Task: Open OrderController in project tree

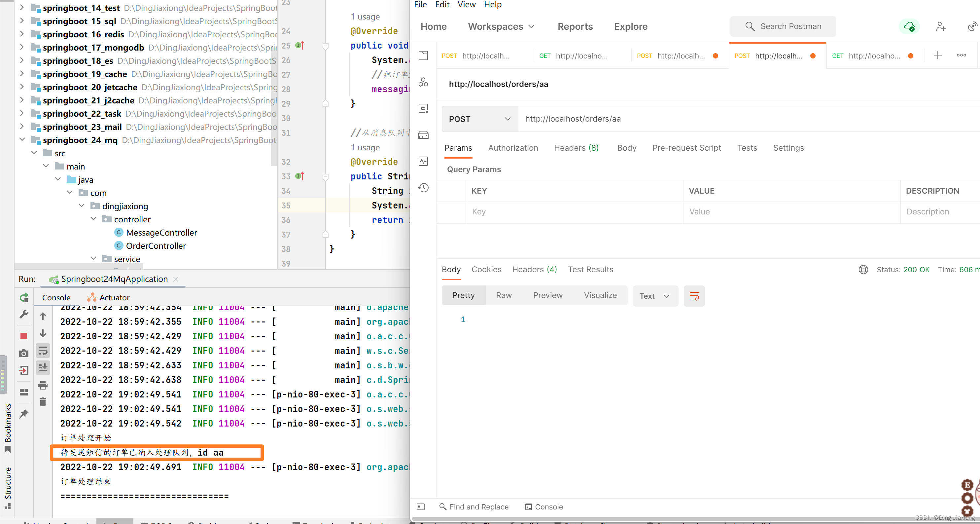Action: pos(156,245)
